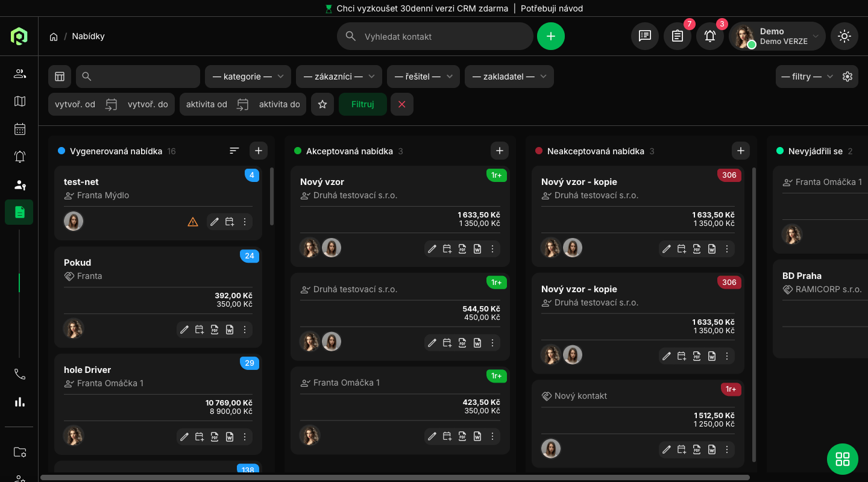868x482 pixels.
Task: Expand the řešitel dropdown filter
Action: tap(423, 77)
